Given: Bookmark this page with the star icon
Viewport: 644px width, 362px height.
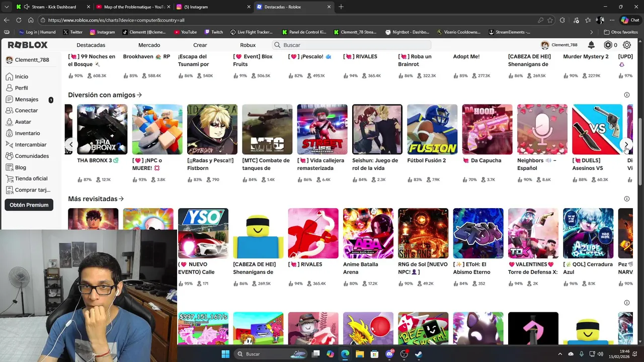Looking at the screenshot, I should pos(550,20).
